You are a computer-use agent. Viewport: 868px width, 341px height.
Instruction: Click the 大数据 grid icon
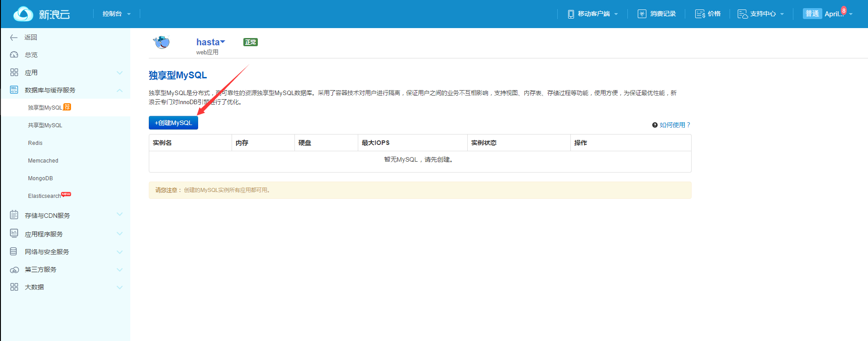coord(14,287)
